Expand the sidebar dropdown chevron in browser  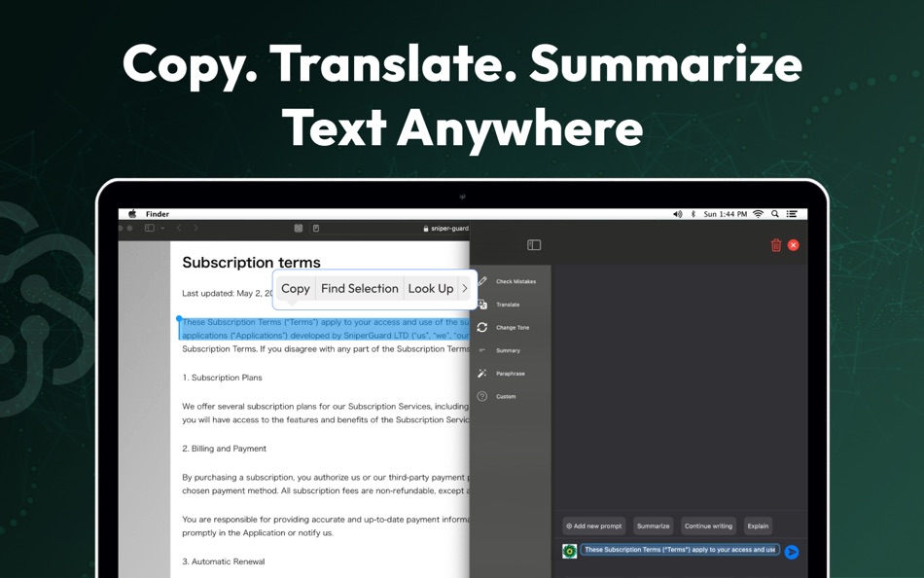point(162,229)
